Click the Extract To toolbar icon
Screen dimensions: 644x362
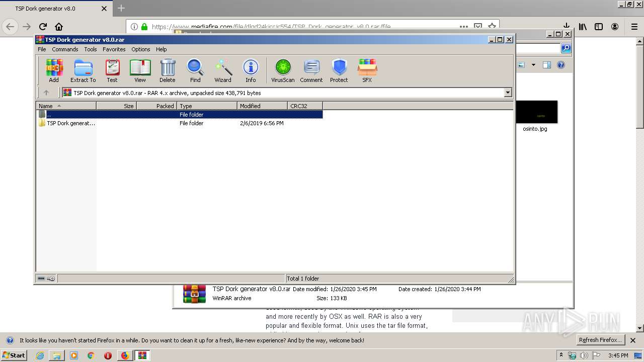coord(83,70)
